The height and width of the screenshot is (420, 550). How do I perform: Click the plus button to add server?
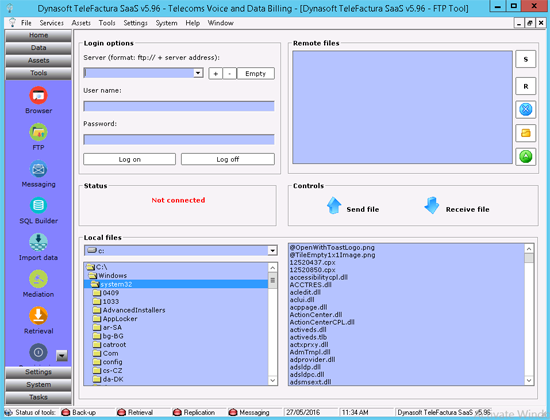215,74
